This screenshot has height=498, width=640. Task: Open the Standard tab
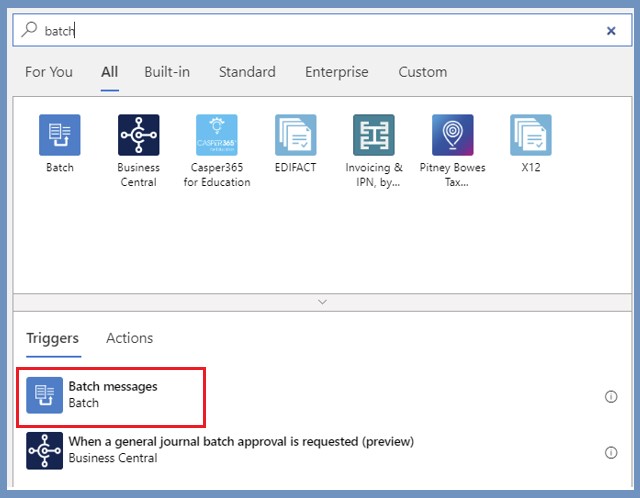pyautogui.click(x=247, y=72)
